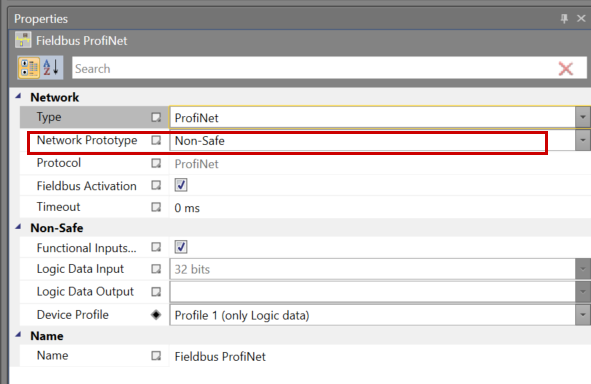Select the Type property label
This screenshot has width=591, height=384.
pos(49,117)
